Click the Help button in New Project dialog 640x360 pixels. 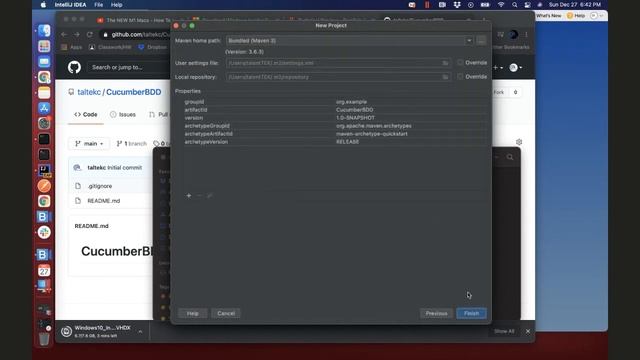pos(192,313)
